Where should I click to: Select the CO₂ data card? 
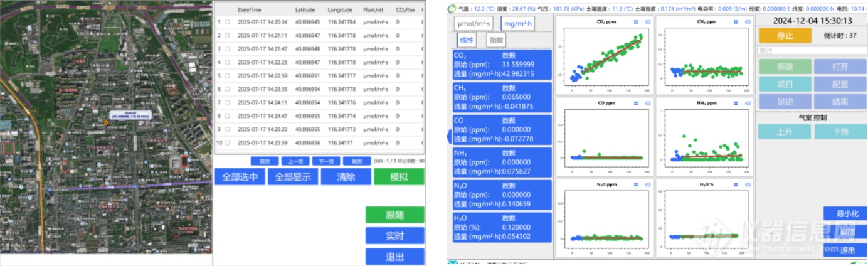pyautogui.click(x=502, y=65)
